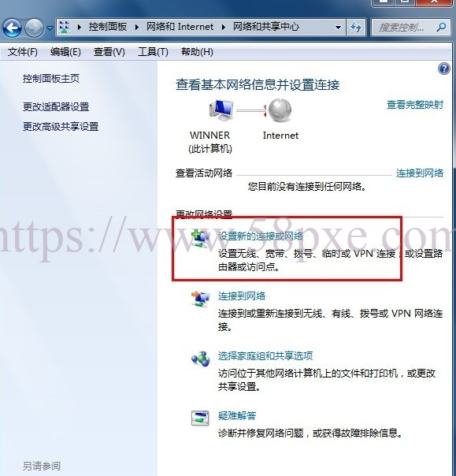Open the 更改高级共享设置 link
This screenshot has height=476, width=456.
61,127
